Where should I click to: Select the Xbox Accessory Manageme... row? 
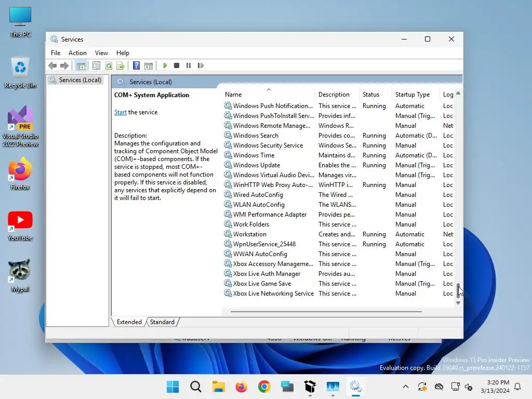coord(339,263)
